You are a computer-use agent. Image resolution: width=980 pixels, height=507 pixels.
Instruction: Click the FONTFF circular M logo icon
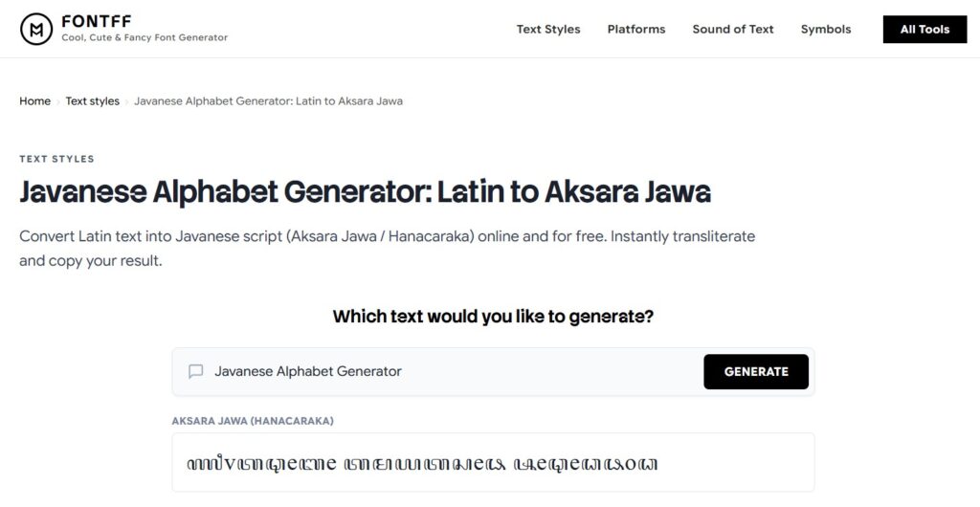coord(36,29)
